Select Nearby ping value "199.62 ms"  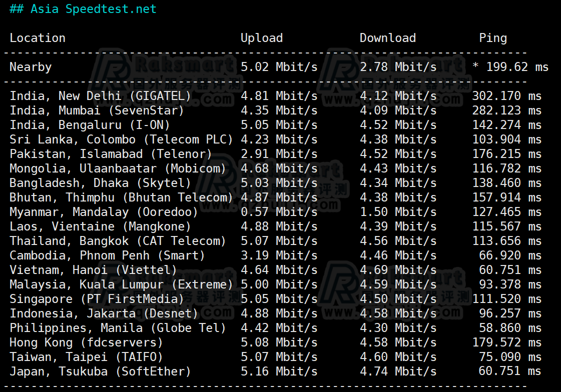(517, 67)
